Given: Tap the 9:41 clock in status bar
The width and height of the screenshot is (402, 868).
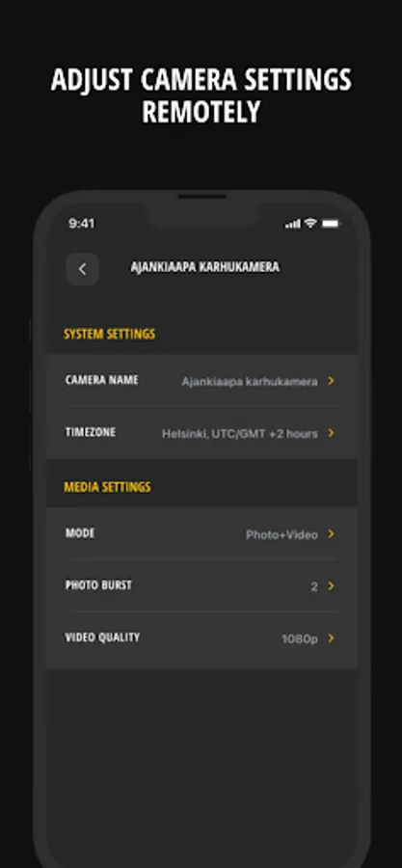Looking at the screenshot, I should [82, 223].
